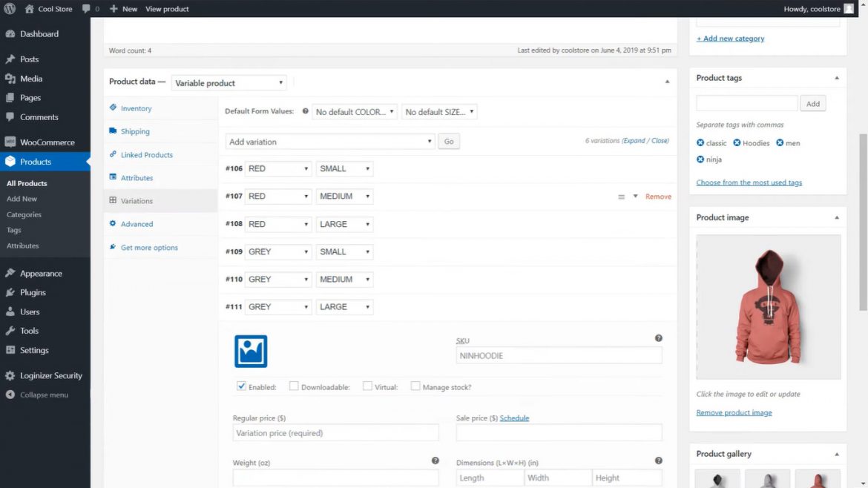The width and height of the screenshot is (868, 488).
Task: Click the hoodie product image thumbnail
Action: point(768,305)
